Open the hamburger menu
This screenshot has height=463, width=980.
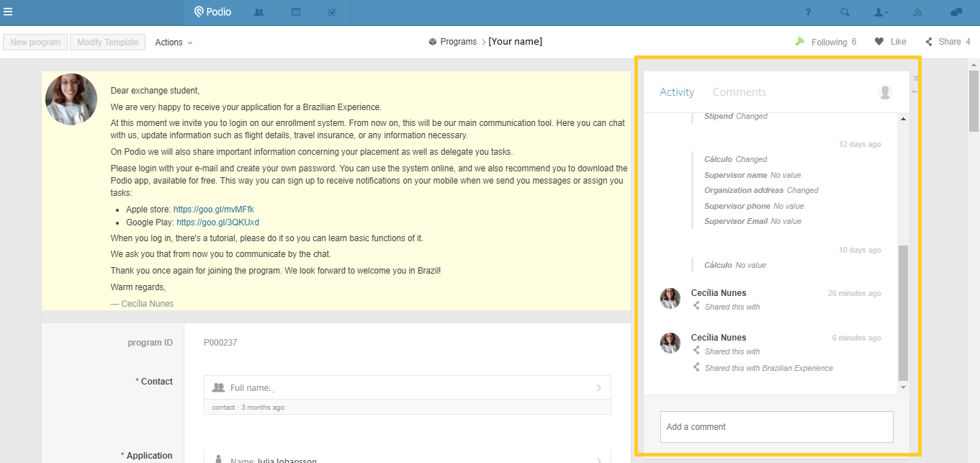pos(8,12)
